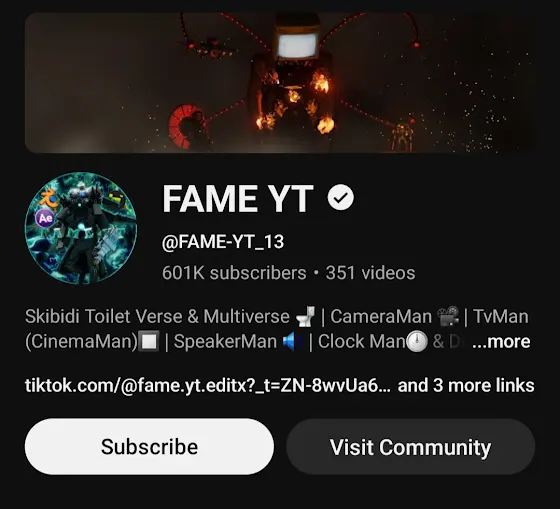The image size is (560, 509).
Task: Click the speaker emoji after SpeakerMan
Action: 293,341
